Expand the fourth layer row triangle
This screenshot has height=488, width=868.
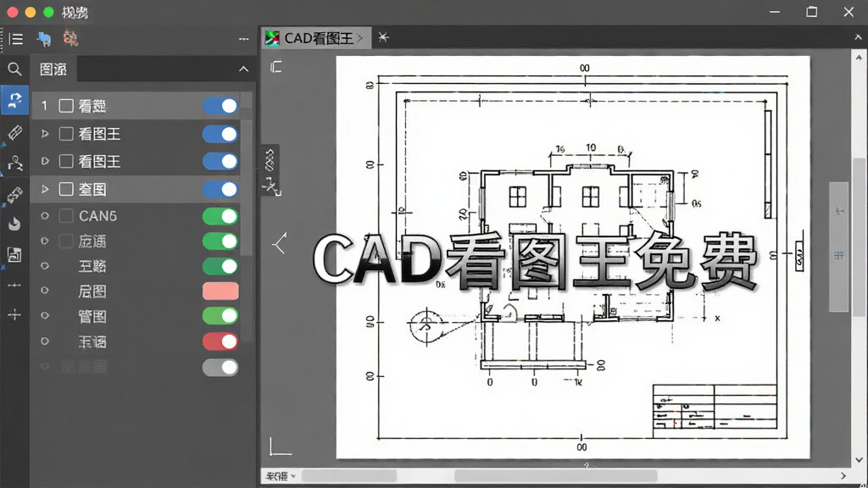tap(45, 189)
